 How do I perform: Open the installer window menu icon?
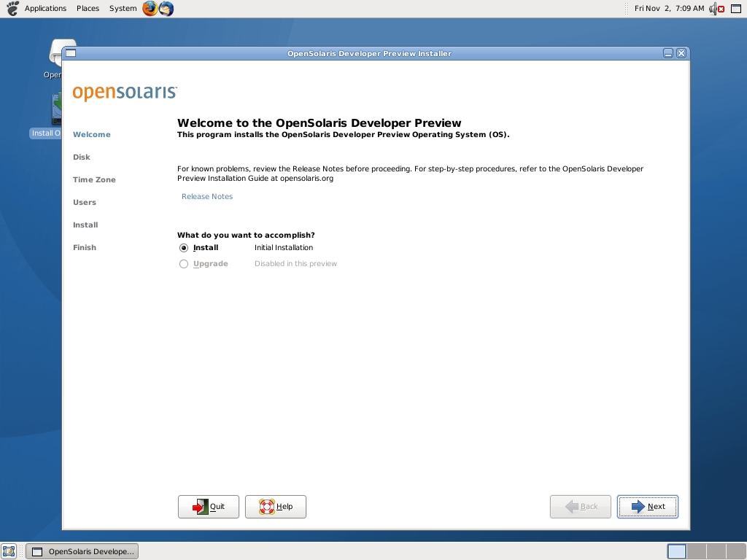click(70, 53)
